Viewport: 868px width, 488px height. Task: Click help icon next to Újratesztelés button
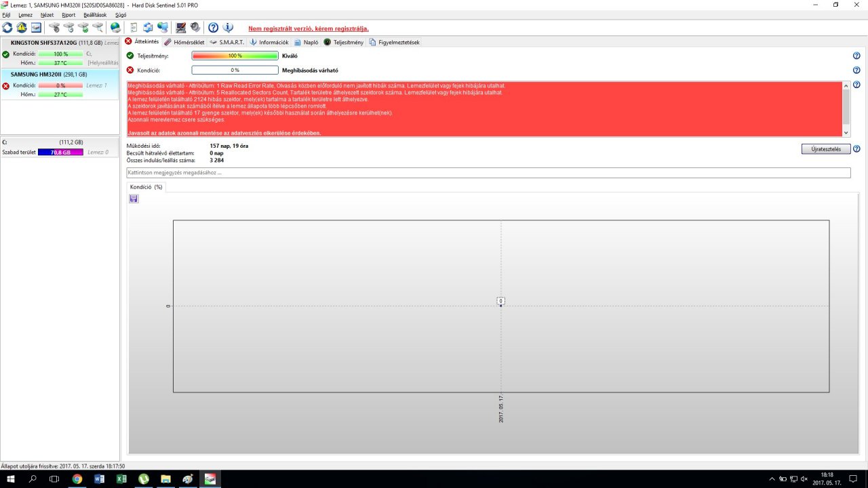856,149
